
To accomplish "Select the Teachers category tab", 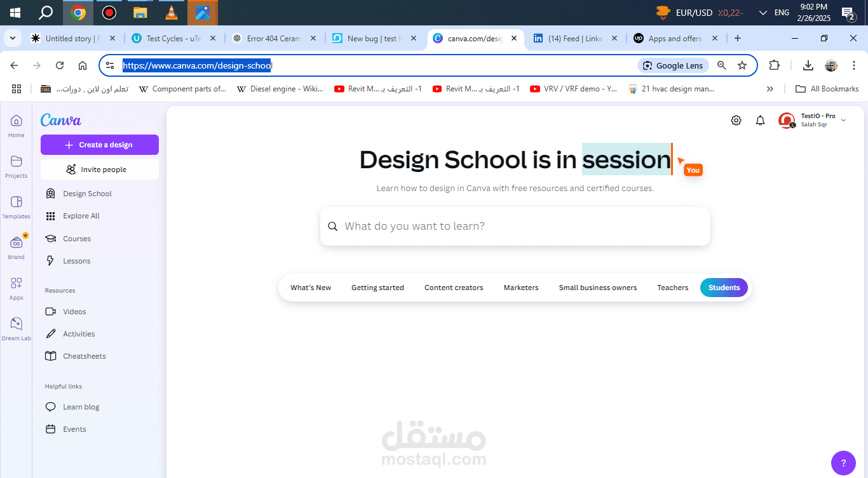I will tap(673, 288).
